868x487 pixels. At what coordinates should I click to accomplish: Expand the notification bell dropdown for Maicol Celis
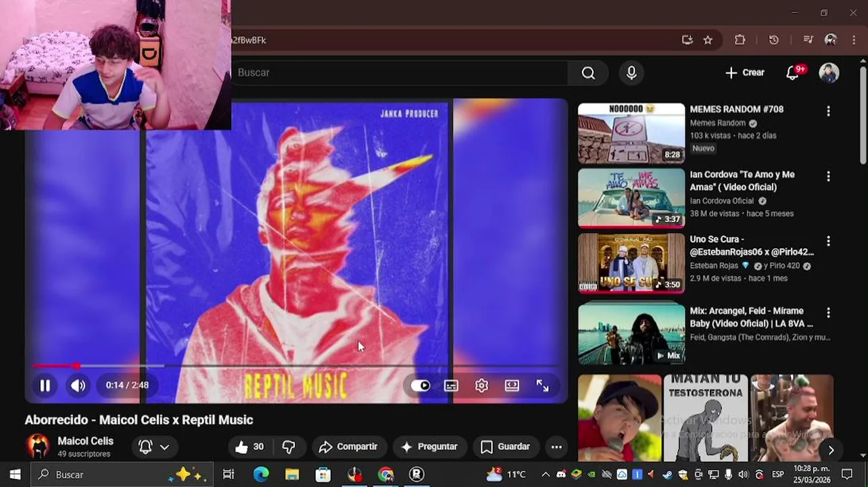coord(153,446)
